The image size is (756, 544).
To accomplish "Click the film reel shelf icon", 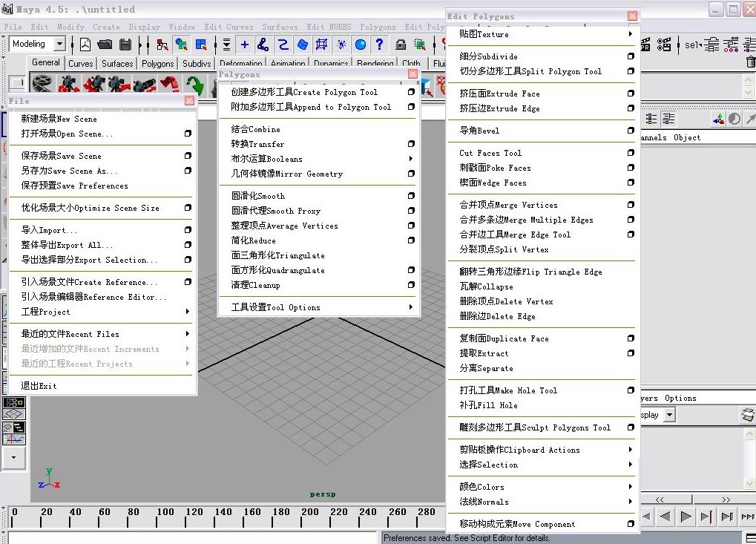I will [42, 84].
